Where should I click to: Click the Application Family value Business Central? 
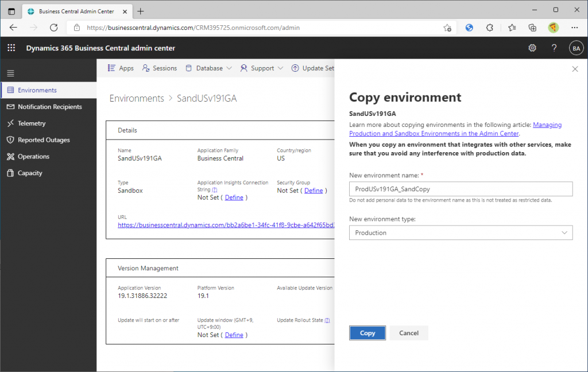coord(220,158)
